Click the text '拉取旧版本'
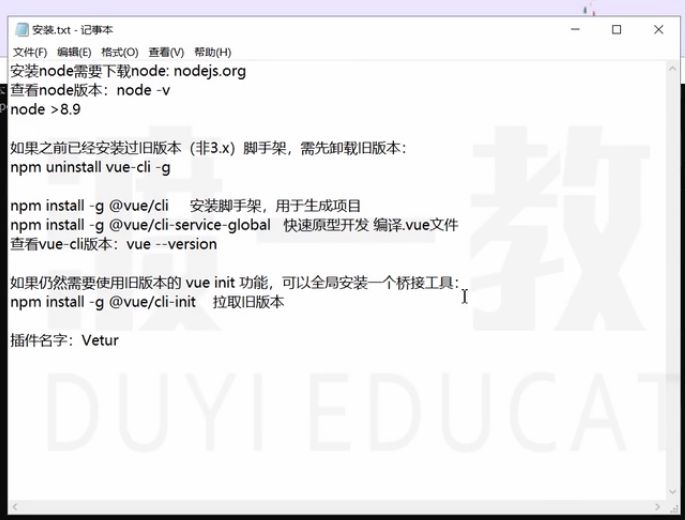 (248, 302)
